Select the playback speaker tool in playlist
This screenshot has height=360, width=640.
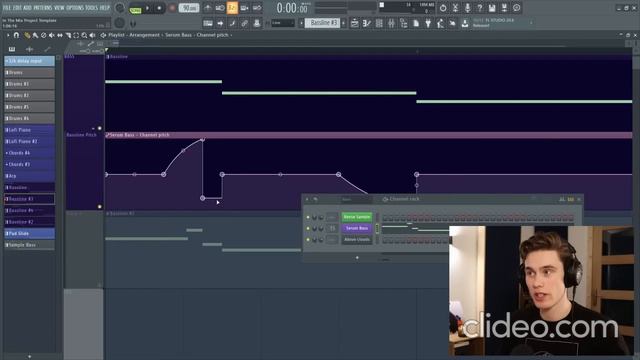point(93,36)
